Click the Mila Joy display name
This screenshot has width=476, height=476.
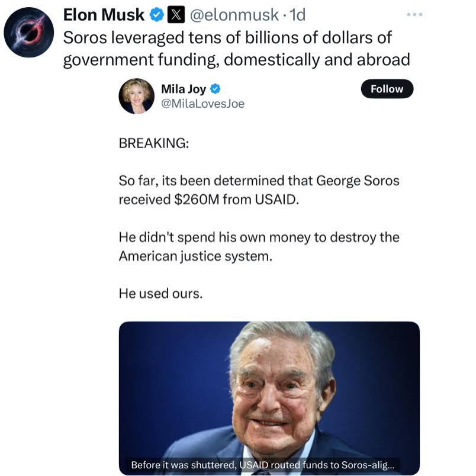(184, 89)
